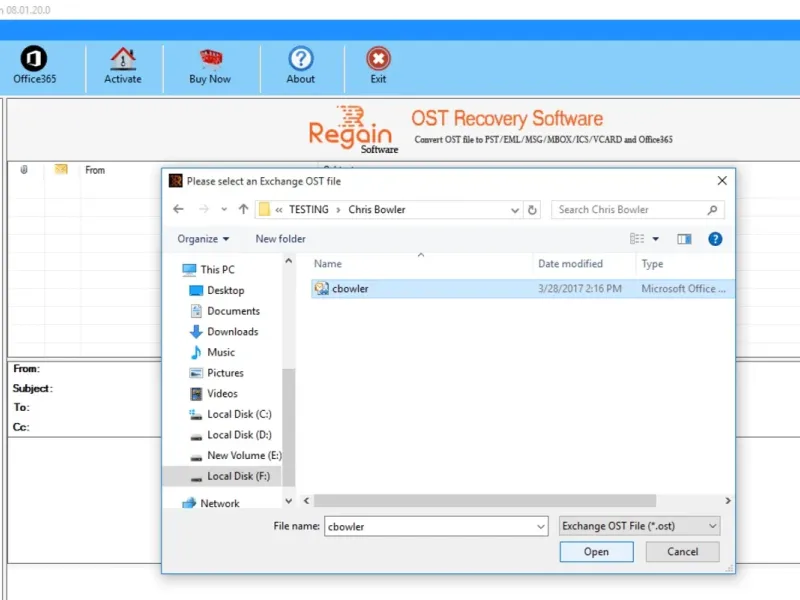Open the Exchange OST File type dropdown
The image size is (800, 600).
pos(639,526)
